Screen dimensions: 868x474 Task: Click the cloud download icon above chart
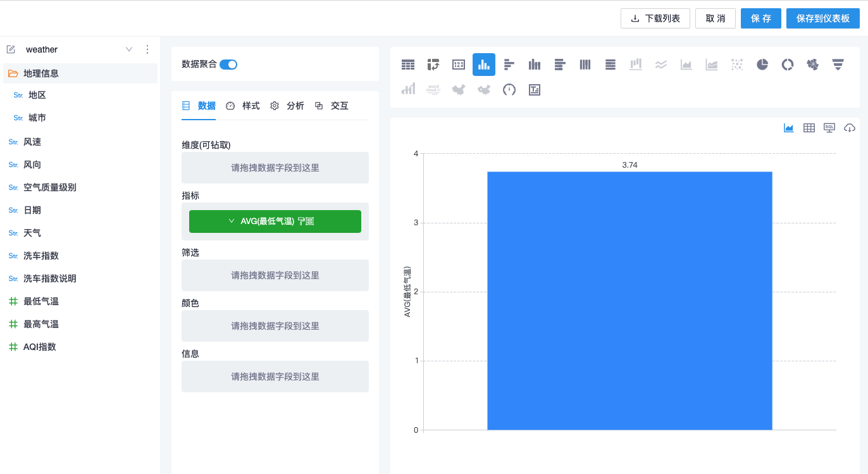(850, 128)
